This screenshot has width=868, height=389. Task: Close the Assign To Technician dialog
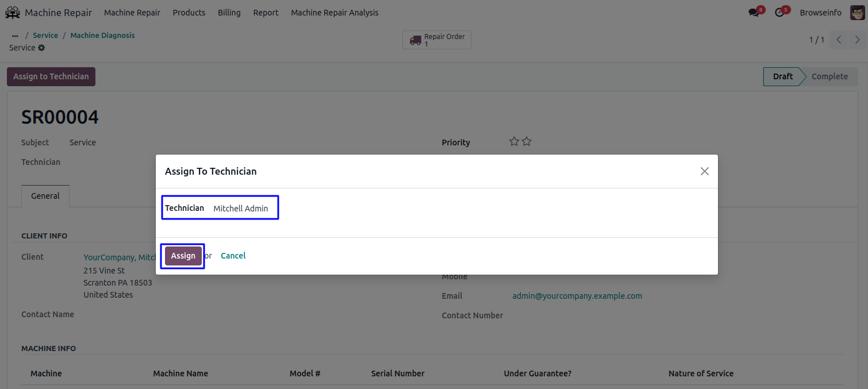click(704, 171)
